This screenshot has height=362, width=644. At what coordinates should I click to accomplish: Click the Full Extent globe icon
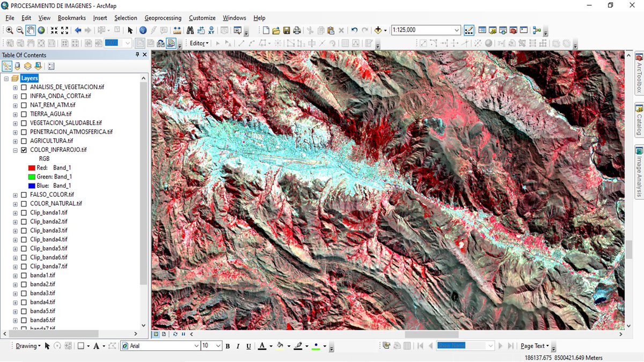pos(41,30)
